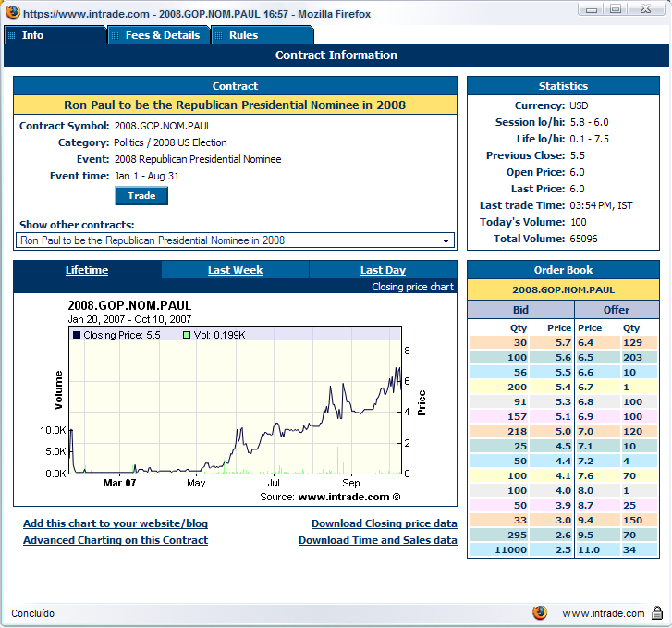Switch to the Rules tab

[263, 35]
